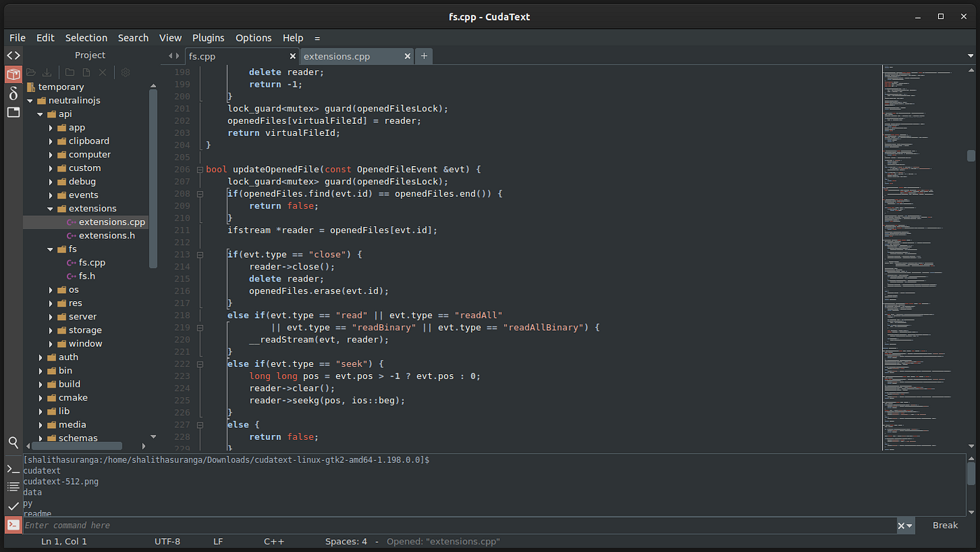Open the Snippets delta-symbol sidebar panel
980x552 pixels.
tap(13, 93)
